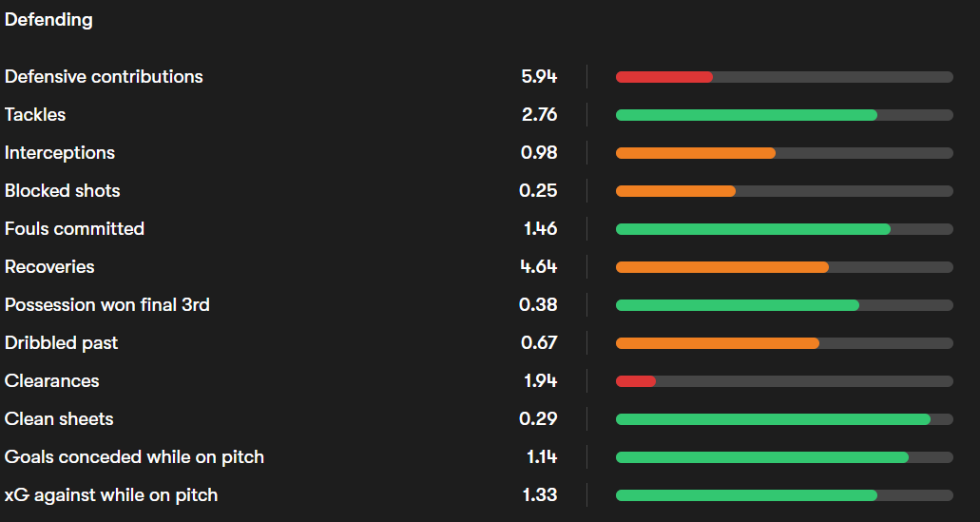Click the Defending section heading
This screenshot has height=522, width=980.
[48, 20]
